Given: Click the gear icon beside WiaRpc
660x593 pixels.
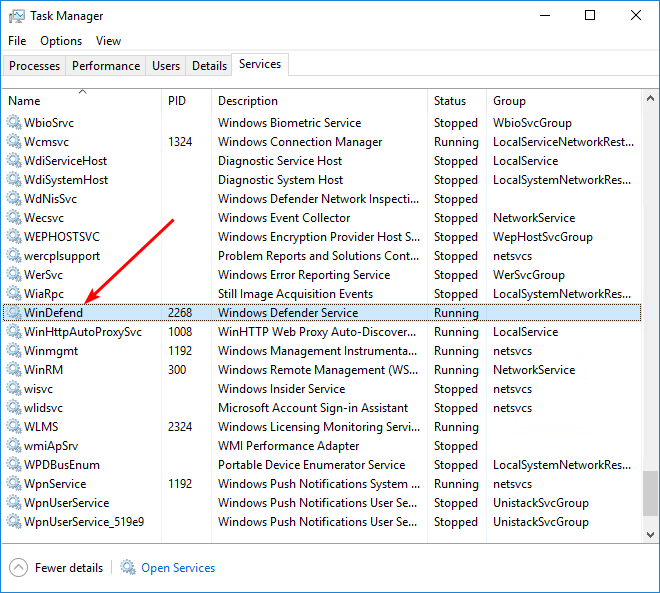Looking at the screenshot, I should pos(14,293).
